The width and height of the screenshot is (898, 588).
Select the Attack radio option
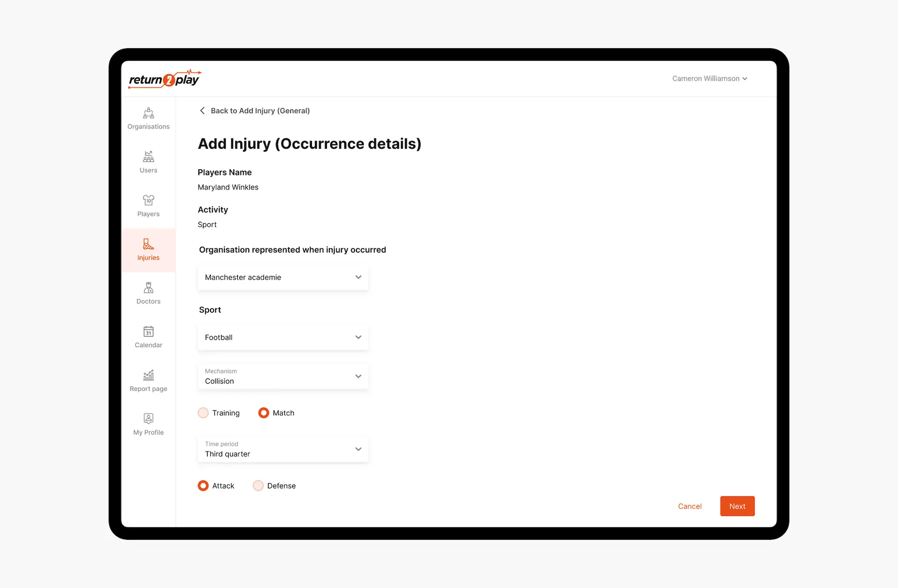coord(203,486)
